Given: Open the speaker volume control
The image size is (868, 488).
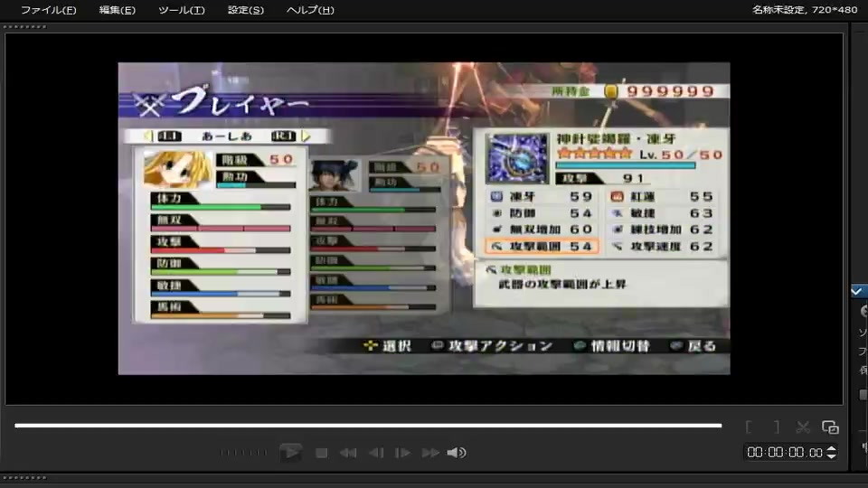Looking at the screenshot, I should [456, 453].
